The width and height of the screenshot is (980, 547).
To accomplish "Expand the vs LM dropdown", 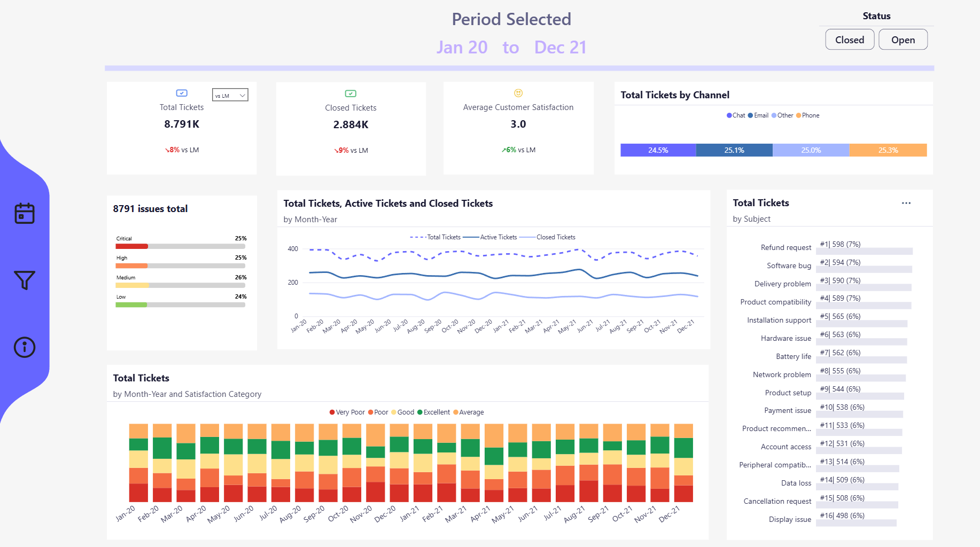I will [x=230, y=95].
